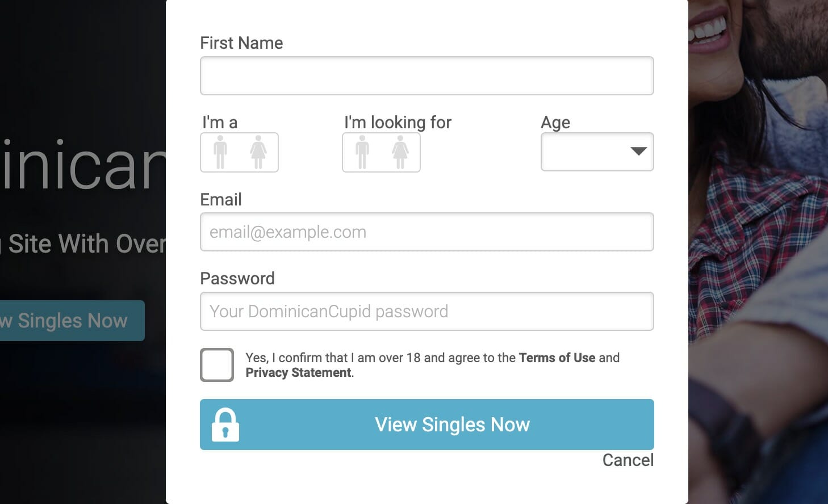The height and width of the screenshot is (504, 828).
Task: Choose female icon under I'm looking for
Action: pos(400,152)
